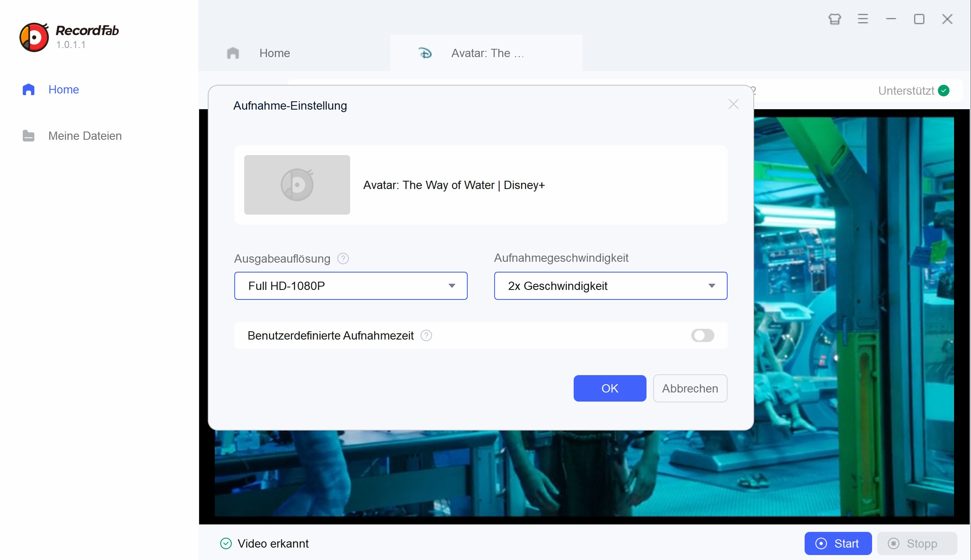Click the Home sidebar icon
This screenshot has width=971, height=560.
click(x=29, y=89)
